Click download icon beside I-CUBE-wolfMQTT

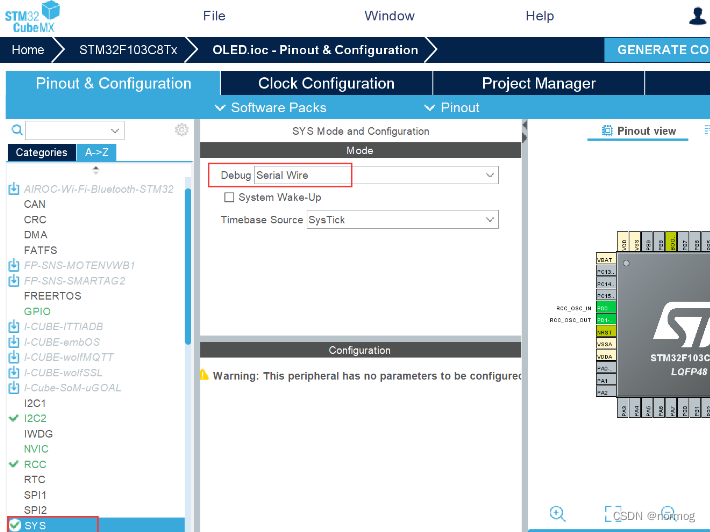[x=14, y=357]
